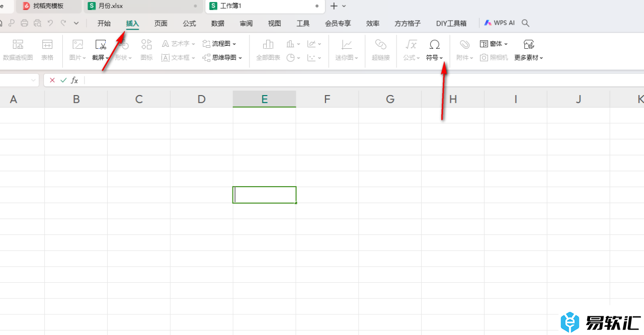Switch to the 页面 ribbon tab
This screenshot has height=335, width=644.
point(161,23)
